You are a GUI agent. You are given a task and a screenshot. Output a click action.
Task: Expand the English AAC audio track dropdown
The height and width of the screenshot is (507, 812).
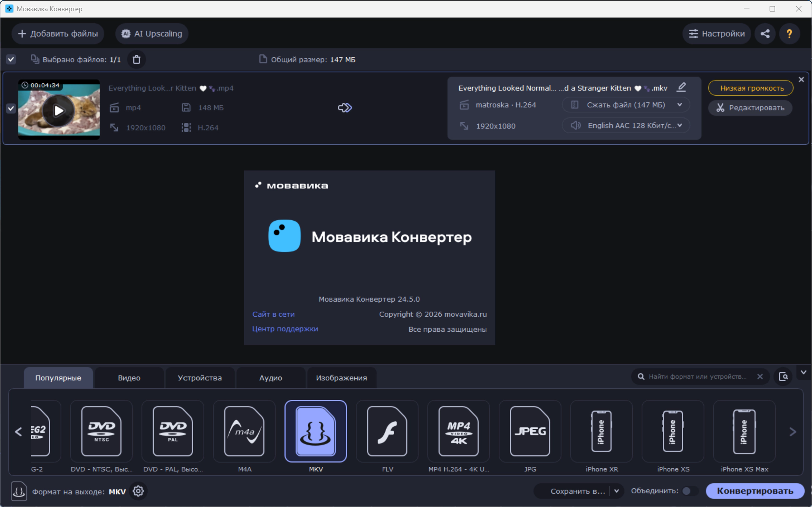(626, 126)
